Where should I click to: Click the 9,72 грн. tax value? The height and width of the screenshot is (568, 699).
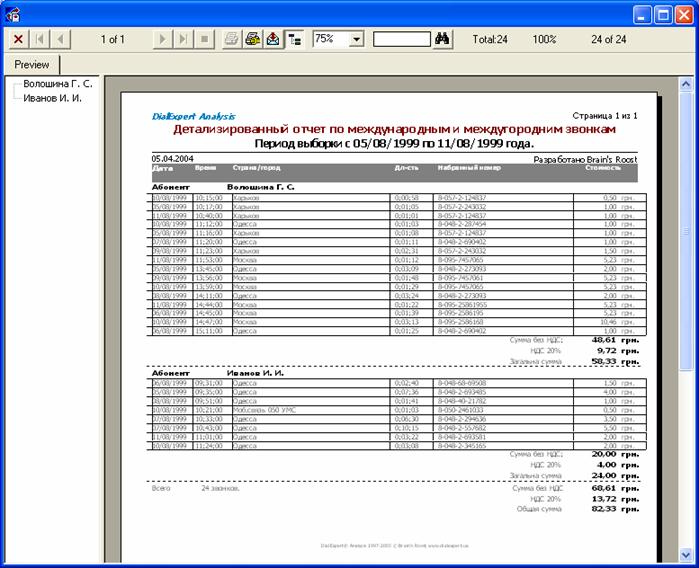click(x=618, y=351)
